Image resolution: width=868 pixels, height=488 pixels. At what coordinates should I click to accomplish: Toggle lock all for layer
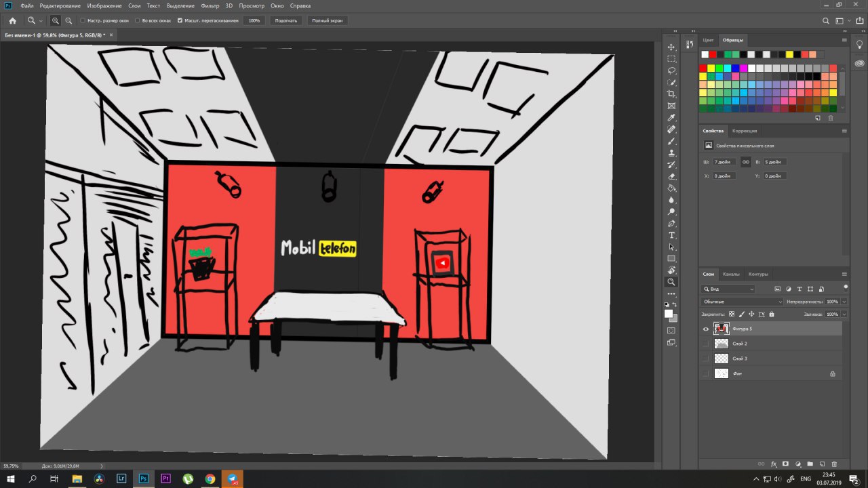[772, 314]
